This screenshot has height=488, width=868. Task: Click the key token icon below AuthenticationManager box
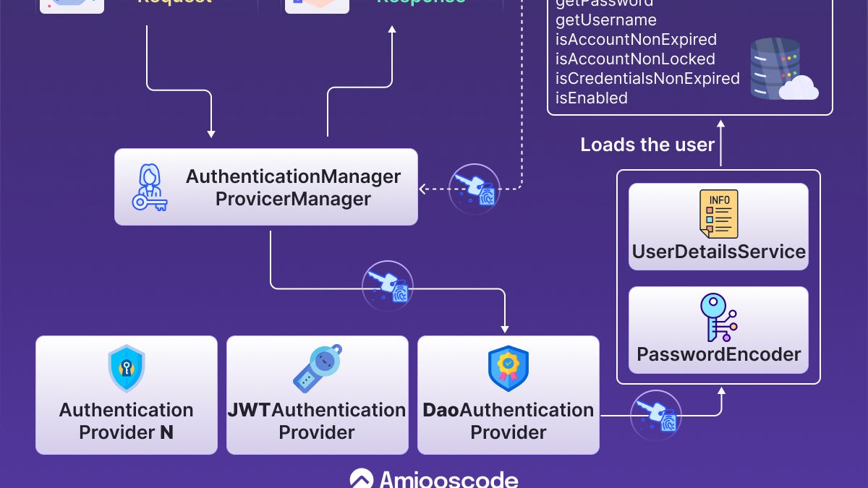387,286
